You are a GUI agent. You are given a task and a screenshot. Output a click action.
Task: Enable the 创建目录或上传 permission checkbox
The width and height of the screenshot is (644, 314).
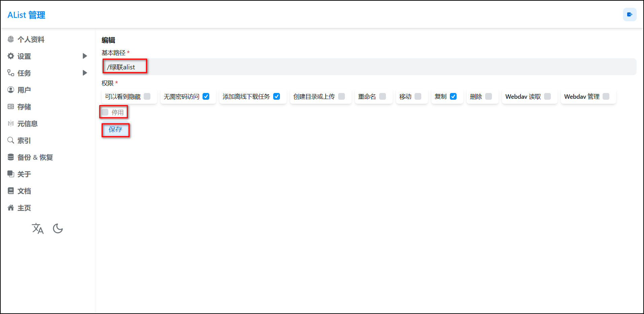[x=342, y=97]
